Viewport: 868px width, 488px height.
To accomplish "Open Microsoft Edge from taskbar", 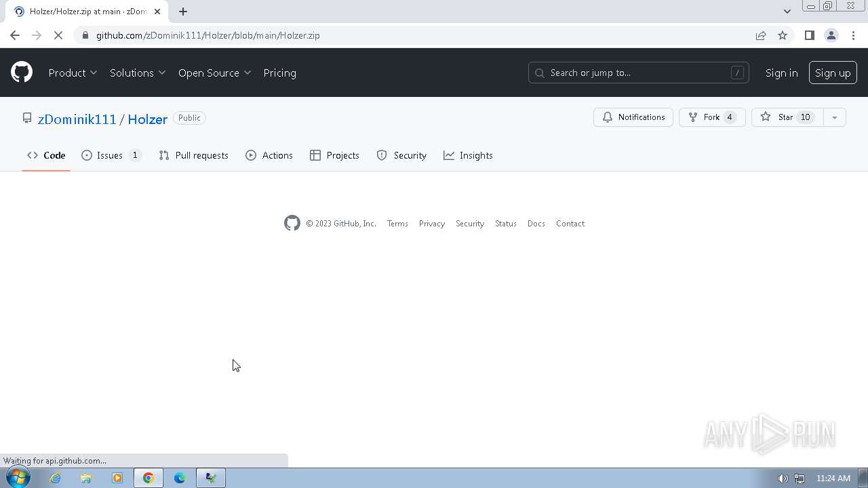I will (x=180, y=478).
